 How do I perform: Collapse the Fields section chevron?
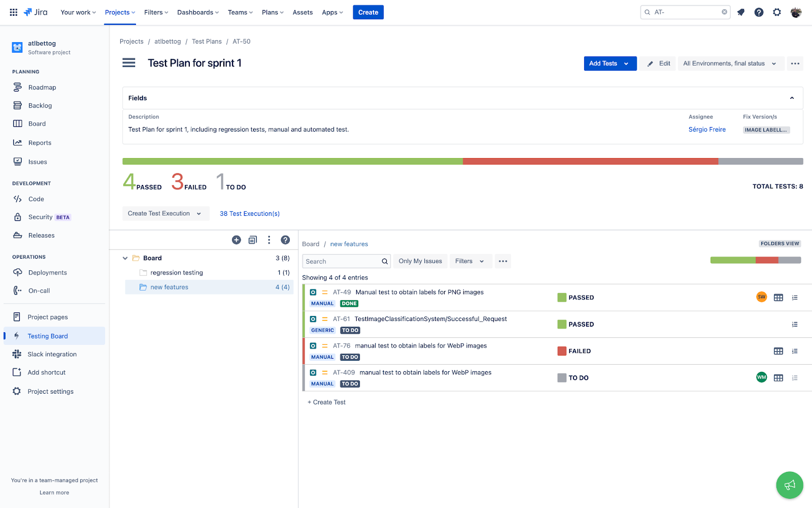tap(791, 98)
